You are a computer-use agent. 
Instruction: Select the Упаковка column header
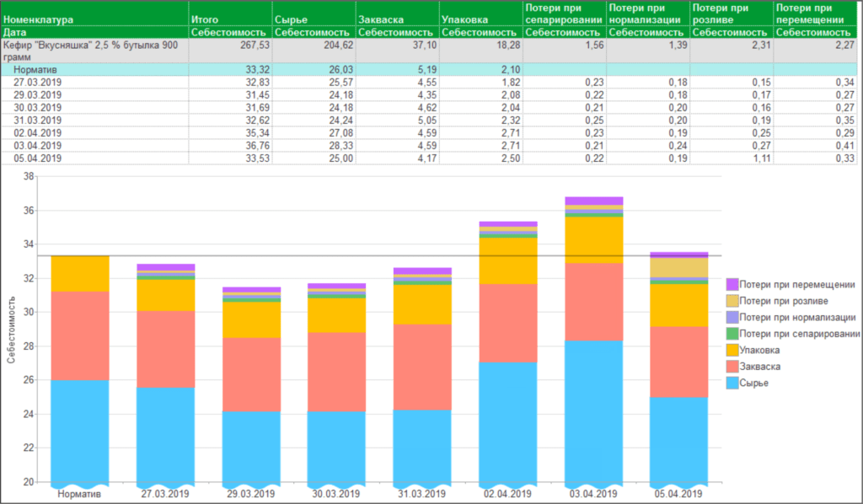coord(481,13)
